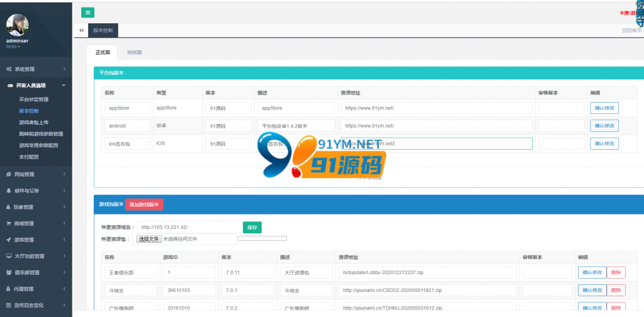The height and width of the screenshot is (317, 644).
Task: Expand the 邮件与公告 chevron
Action: (65, 191)
